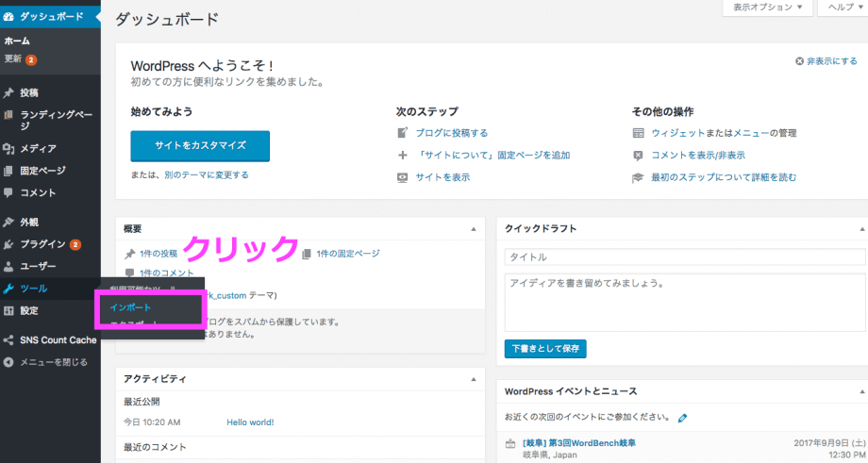The height and width of the screenshot is (463, 868).
Task: Click the タイトル input field in Quick Draft
Action: (684, 256)
